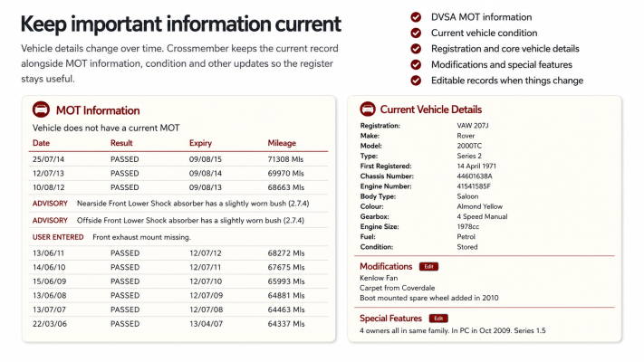This screenshot has height=362, width=644.
Task: Click the Special Features heading
Action: tap(390, 319)
